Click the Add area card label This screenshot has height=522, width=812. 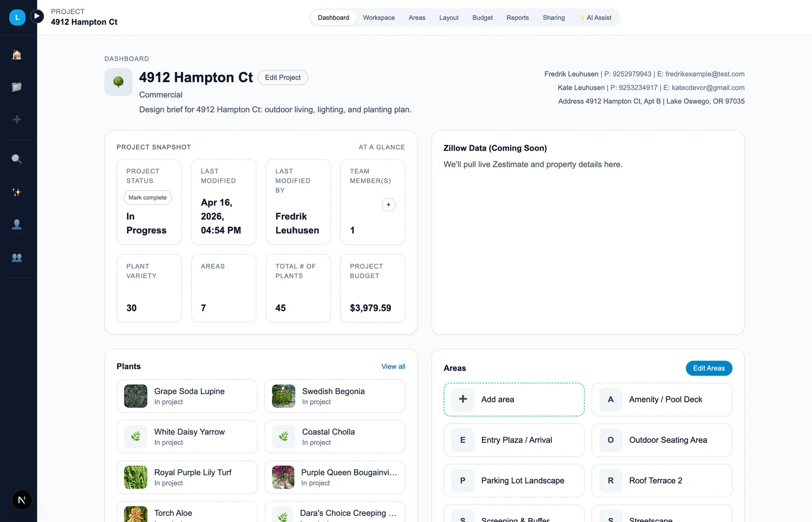498,399
